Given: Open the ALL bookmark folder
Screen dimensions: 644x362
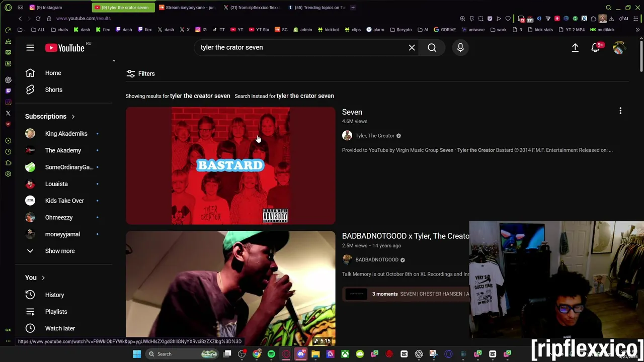Looking at the screenshot, I should pos(38,30).
